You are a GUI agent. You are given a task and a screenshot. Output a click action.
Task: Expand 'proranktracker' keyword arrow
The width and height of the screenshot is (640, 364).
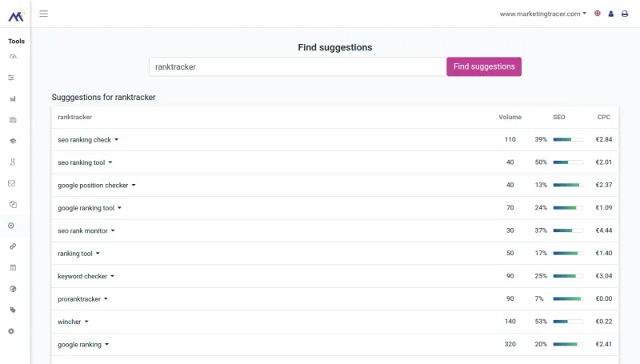tap(106, 298)
